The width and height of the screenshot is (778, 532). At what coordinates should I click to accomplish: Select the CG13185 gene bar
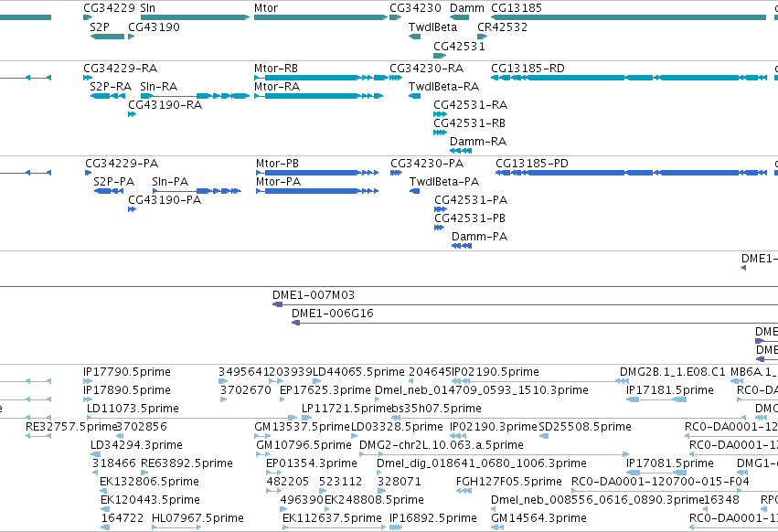point(628,17)
